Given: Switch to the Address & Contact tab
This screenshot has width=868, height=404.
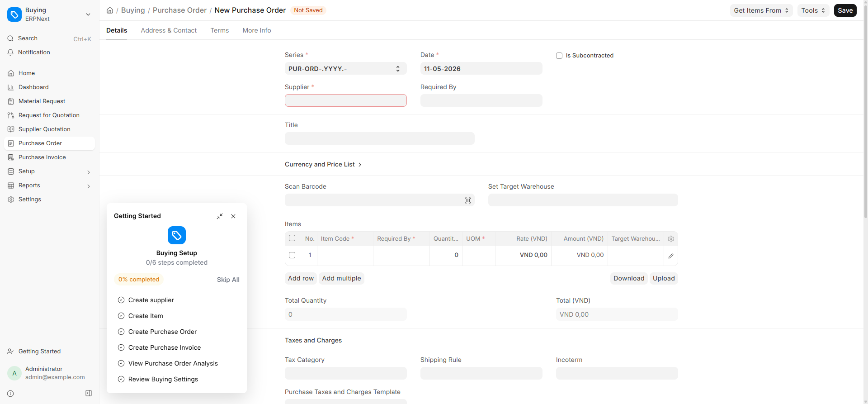Looking at the screenshot, I should [169, 30].
